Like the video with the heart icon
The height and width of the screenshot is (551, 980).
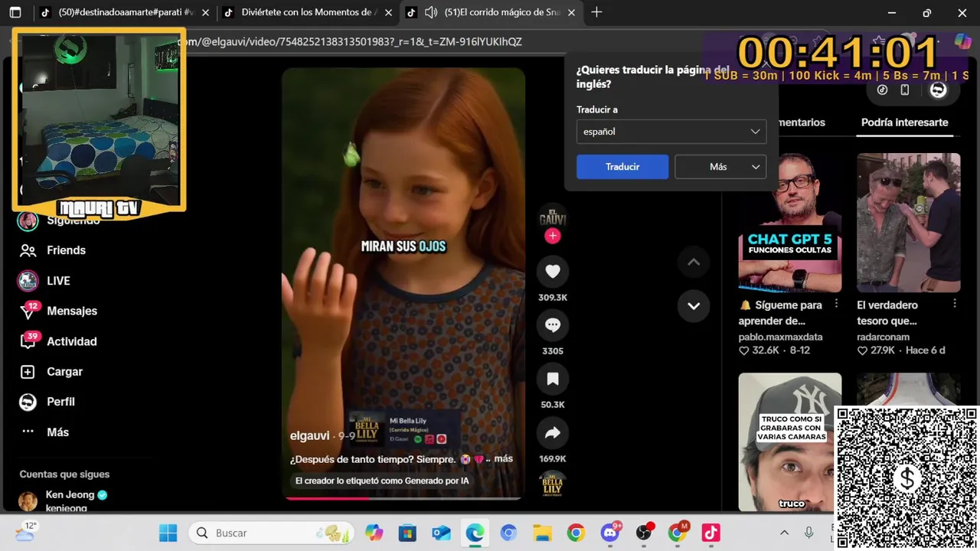click(x=552, y=271)
